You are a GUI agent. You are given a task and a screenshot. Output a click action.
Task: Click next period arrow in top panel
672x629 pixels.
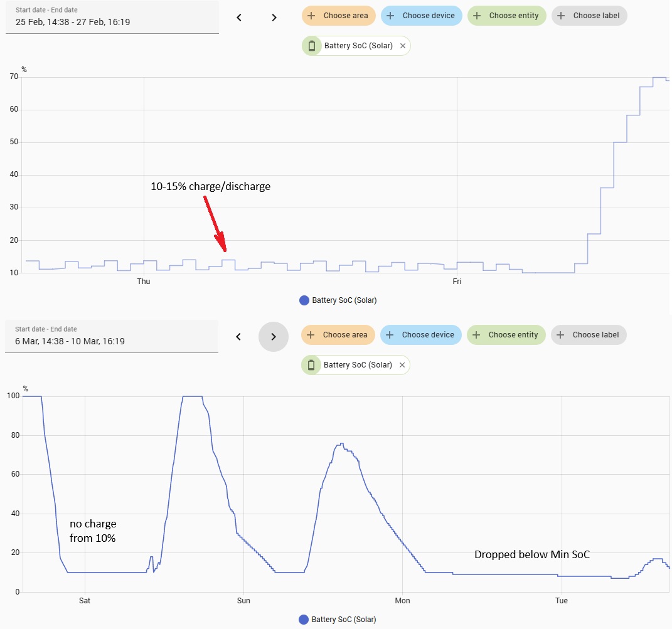[x=274, y=18]
